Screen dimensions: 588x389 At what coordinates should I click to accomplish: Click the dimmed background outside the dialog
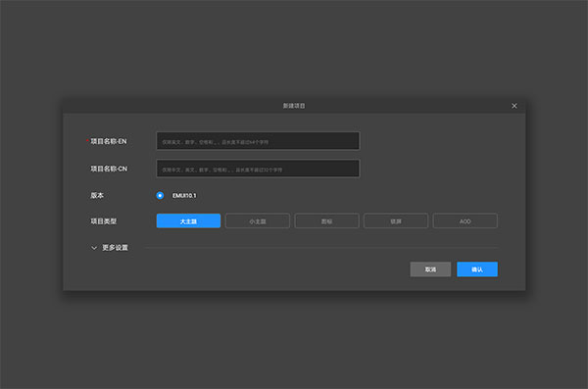click(x=294, y=49)
